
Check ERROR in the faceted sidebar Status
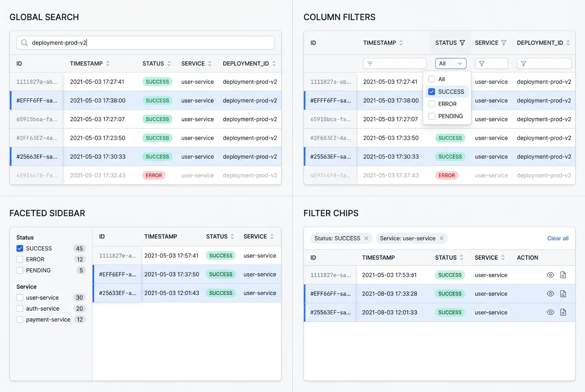click(20, 259)
